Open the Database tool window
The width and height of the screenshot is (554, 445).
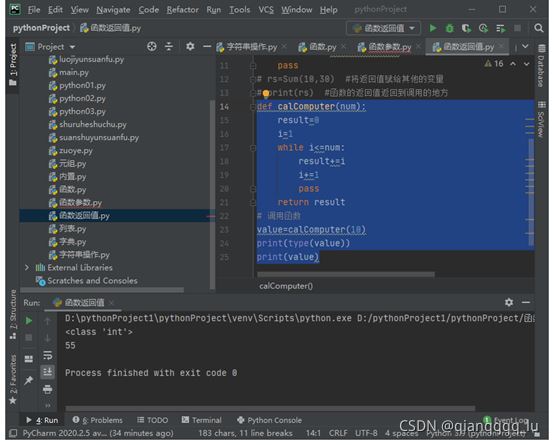pos(541,65)
